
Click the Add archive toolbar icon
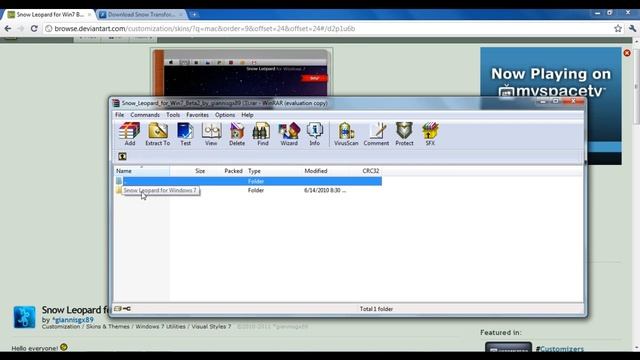(129, 134)
